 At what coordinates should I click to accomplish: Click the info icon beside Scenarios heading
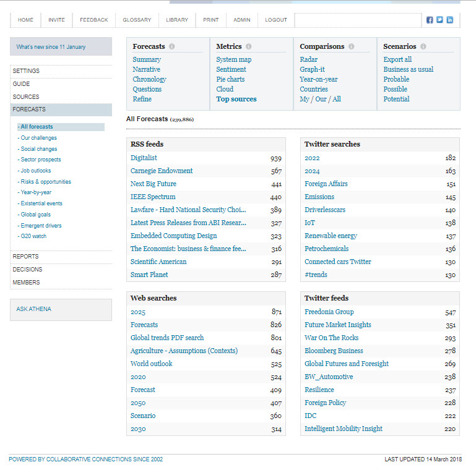click(x=423, y=46)
